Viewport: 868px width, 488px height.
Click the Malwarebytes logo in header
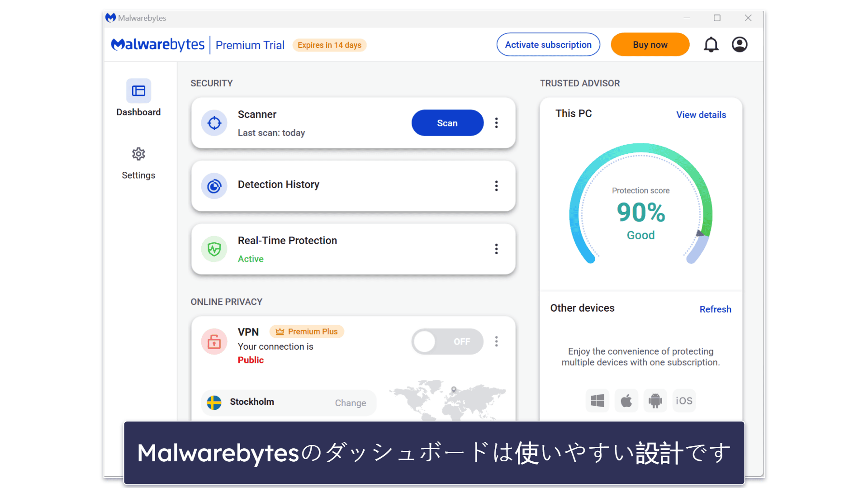coord(158,44)
